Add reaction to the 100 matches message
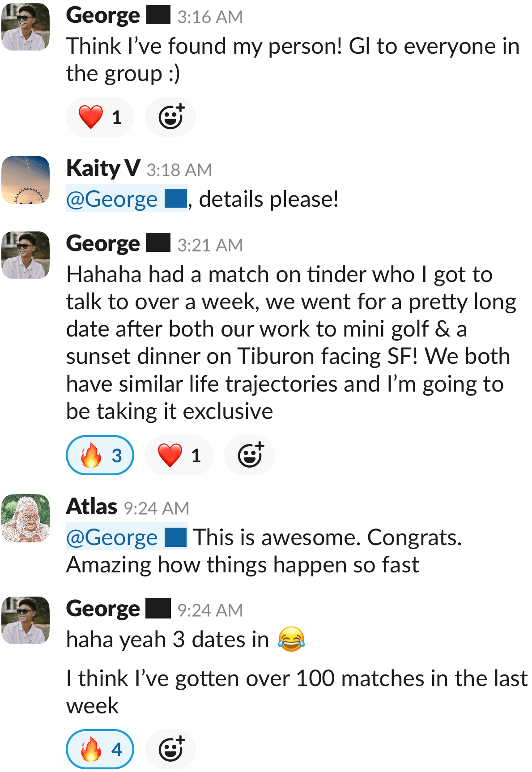532x772 pixels. point(170,749)
